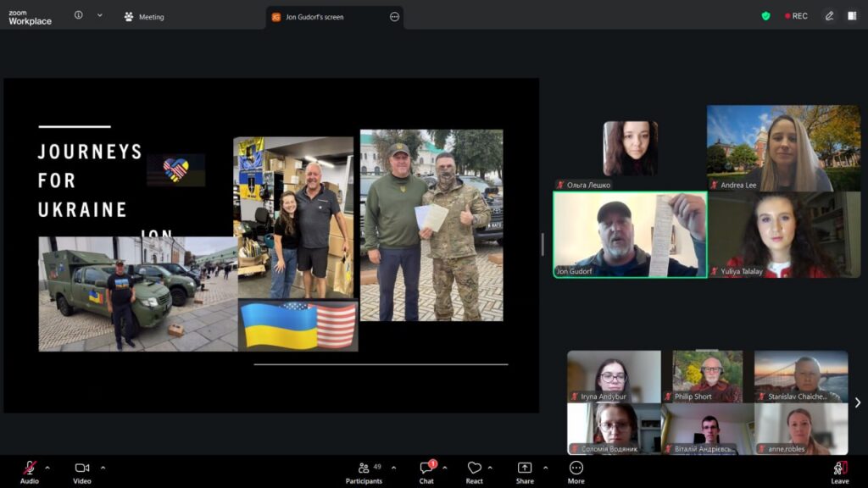
Task: Leave the meeting
Action: 839,469
